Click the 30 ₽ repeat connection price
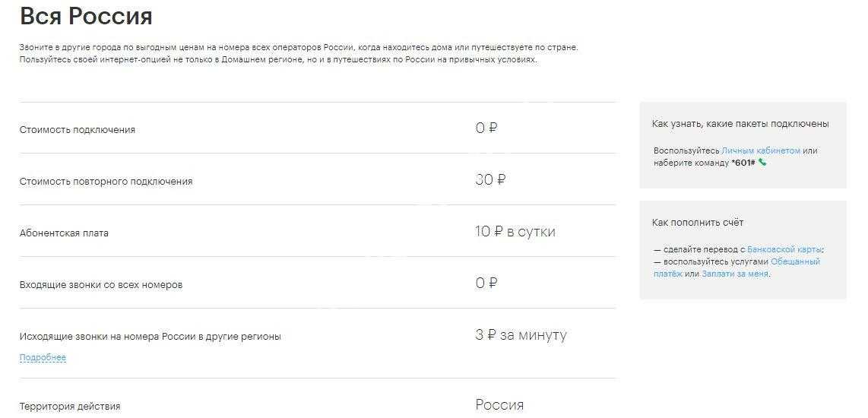The height and width of the screenshot is (418, 868). pos(490,180)
